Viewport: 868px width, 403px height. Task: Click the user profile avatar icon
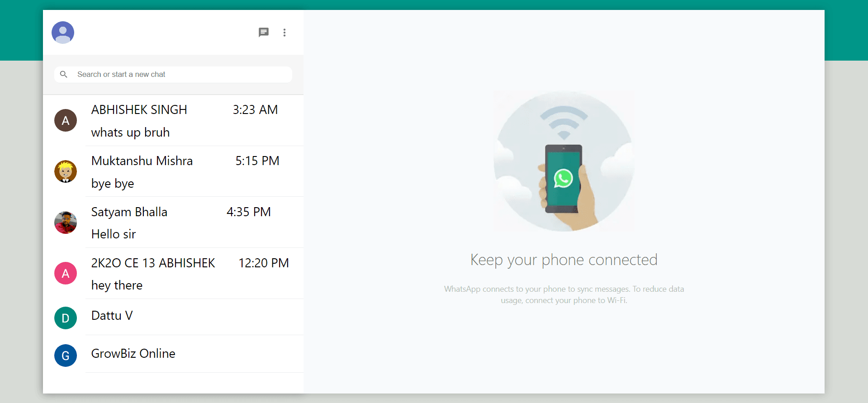point(63,33)
